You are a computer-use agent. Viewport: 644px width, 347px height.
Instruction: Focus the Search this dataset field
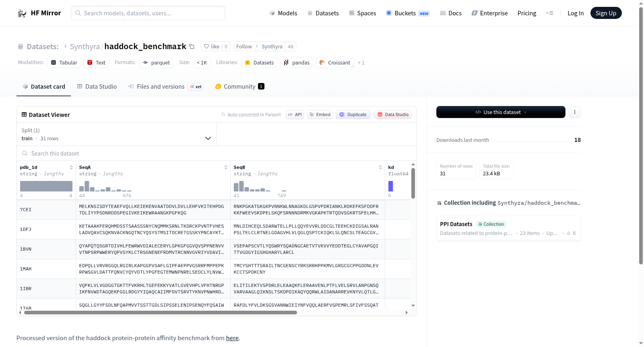[217, 154]
